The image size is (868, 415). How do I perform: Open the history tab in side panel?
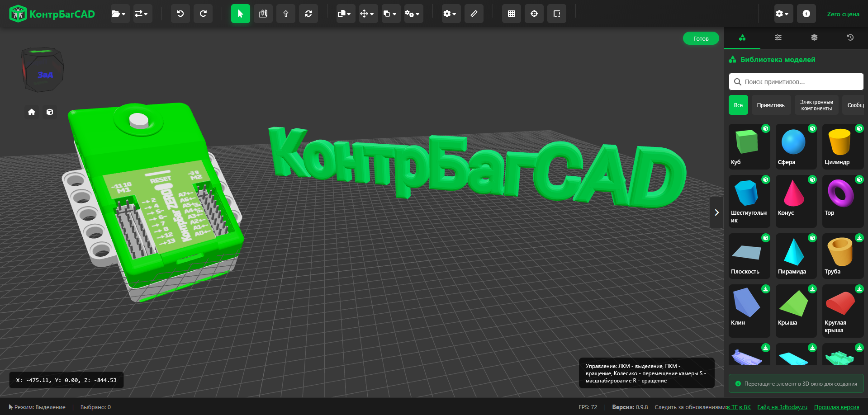[x=850, y=38]
